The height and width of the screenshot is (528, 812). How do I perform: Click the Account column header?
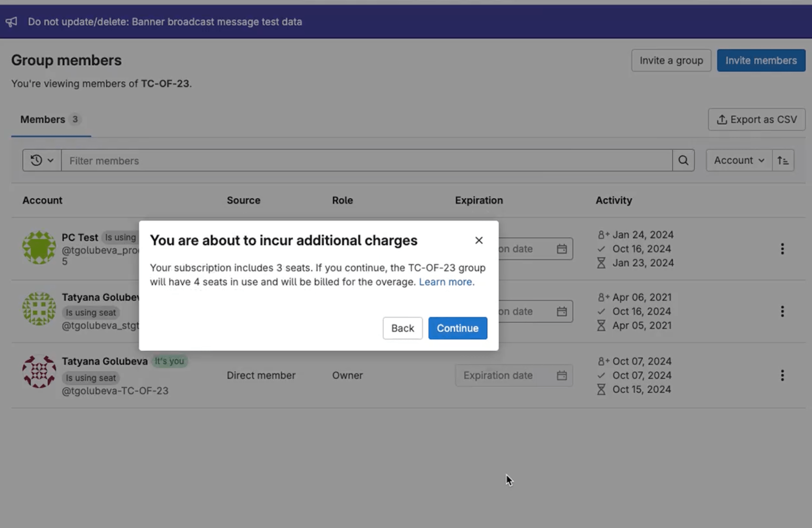click(42, 200)
